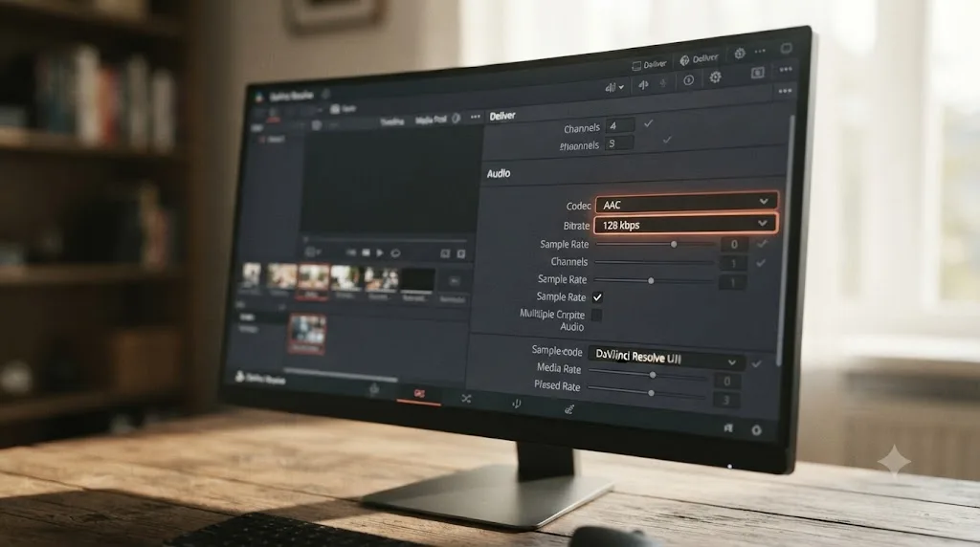Image resolution: width=980 pixels, height=547 pixels.
Task: Stop playback in the viewer
Action: [x=367, y=252]
